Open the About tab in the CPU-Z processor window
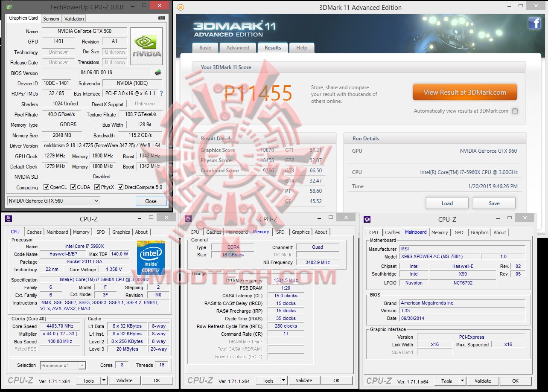Screen dimensions: 548x392 (142, 232)
